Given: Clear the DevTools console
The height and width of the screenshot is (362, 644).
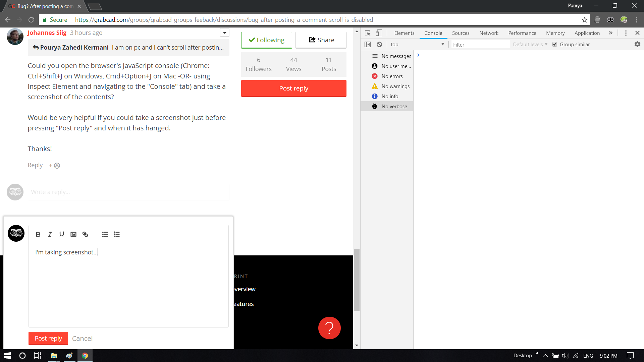Looking at the screenshot, I should point(379,45).
